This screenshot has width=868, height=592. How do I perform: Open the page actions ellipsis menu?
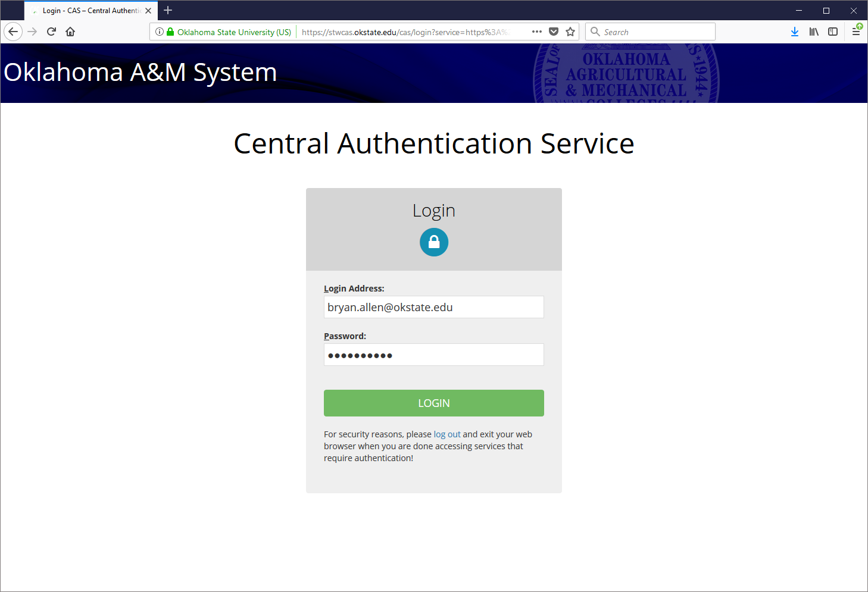tap(536, 32)
